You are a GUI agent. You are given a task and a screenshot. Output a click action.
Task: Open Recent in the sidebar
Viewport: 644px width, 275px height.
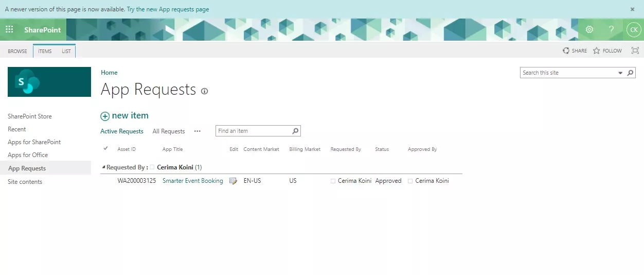pos(17,129)
